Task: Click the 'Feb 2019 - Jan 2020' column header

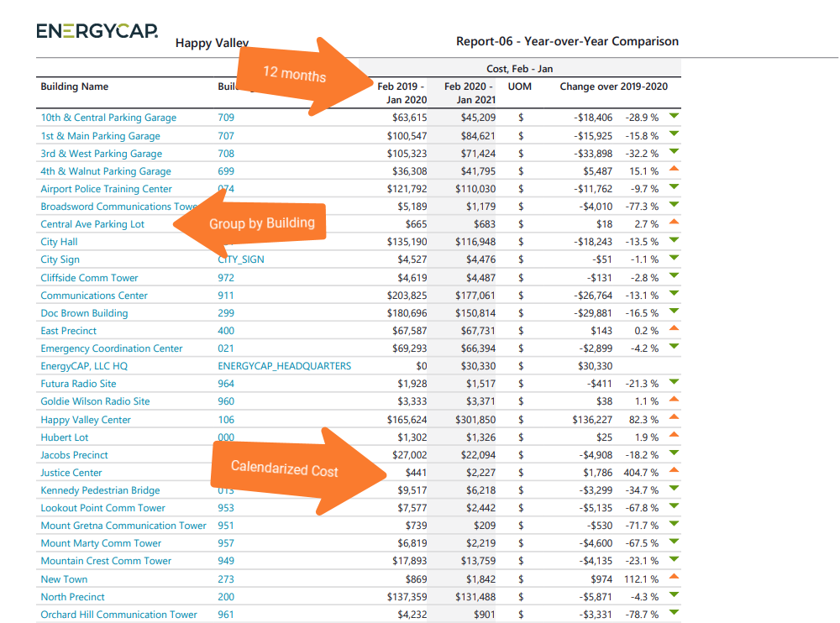Action: click(x=402, y=92)
